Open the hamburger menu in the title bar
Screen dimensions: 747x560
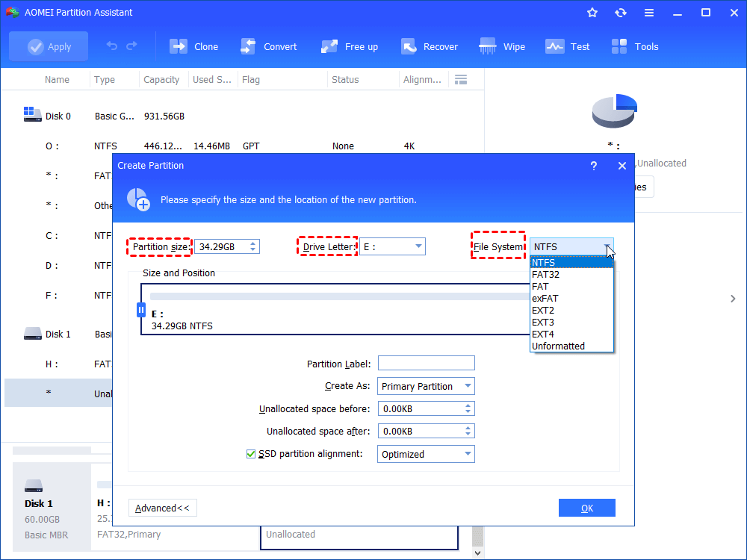[648, 12]
